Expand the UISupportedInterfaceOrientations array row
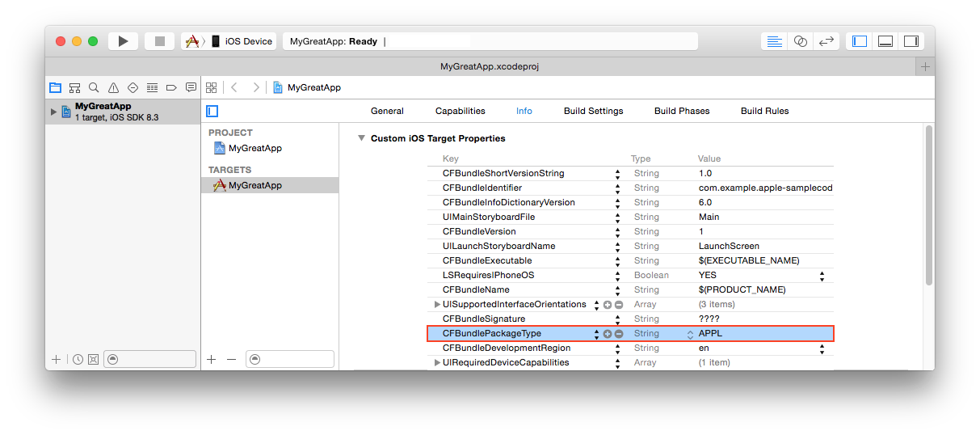The image size is (980, 435). tap(437, 305)
